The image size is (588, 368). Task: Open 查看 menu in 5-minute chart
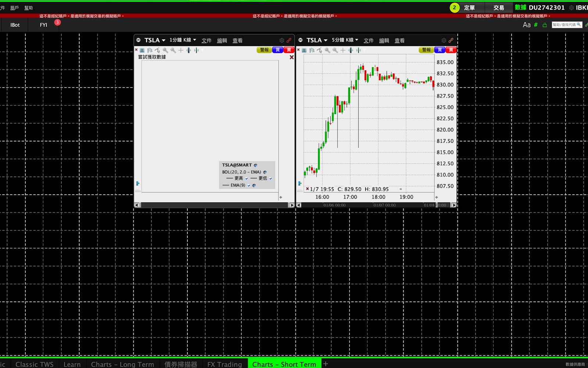(399, 40)
